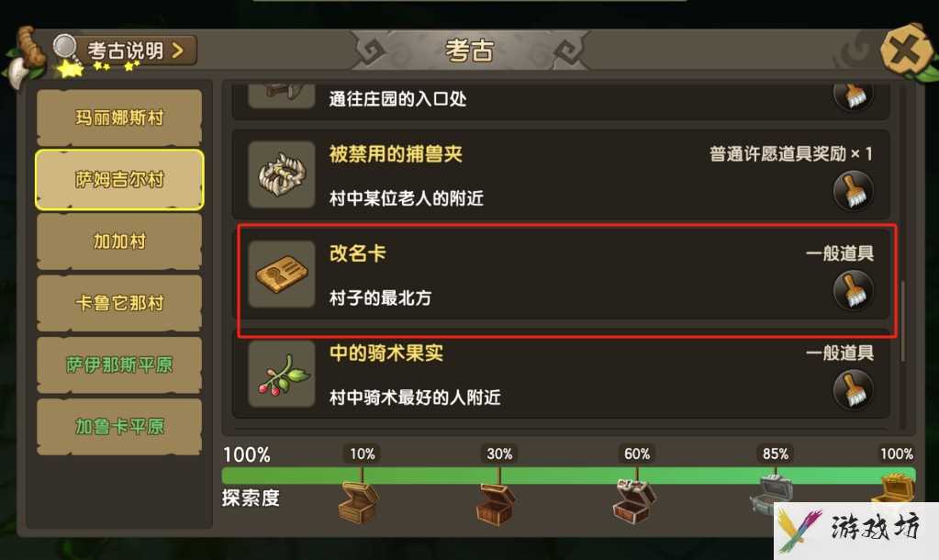Switch to the 卡鲁它那村 tab
939x560 pixels.
point(119,303)
